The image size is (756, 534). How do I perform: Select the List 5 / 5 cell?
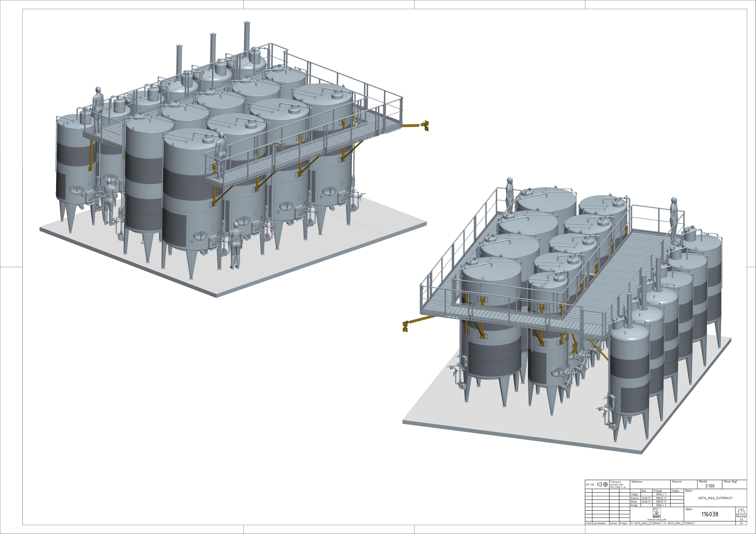pos(741,511)
